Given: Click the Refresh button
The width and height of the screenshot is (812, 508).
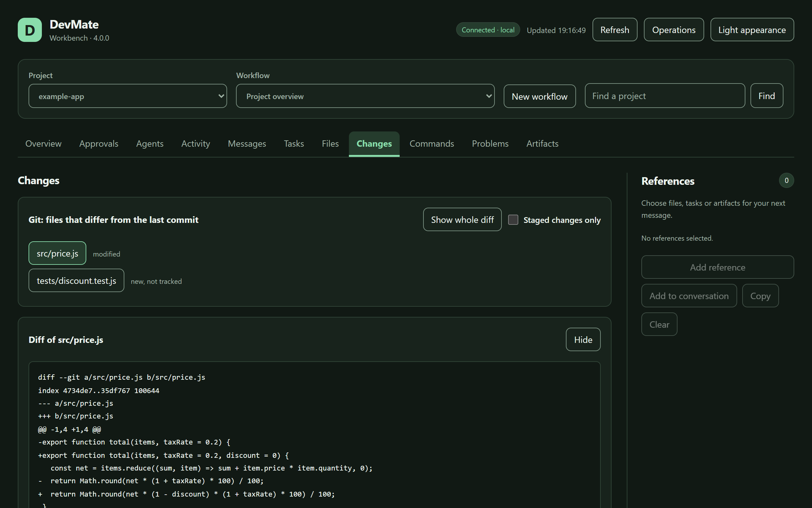Looking at the screenshot, I should [615, 30].
